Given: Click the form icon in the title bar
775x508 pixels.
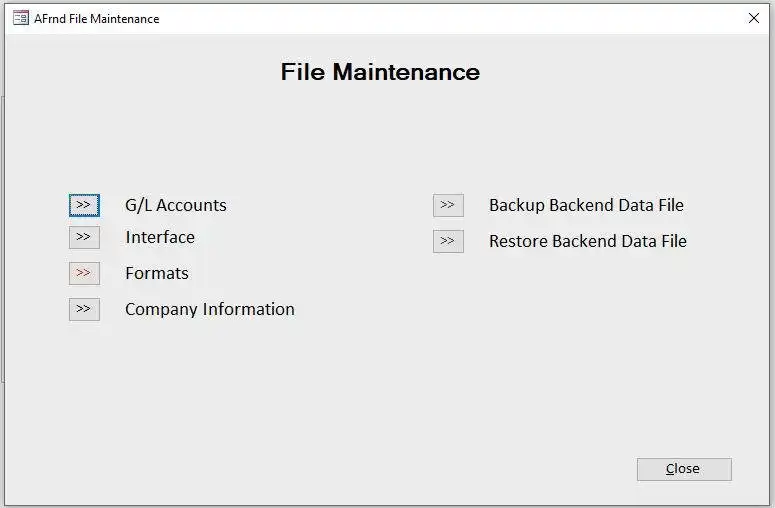Looking at the screenshot, I should point(20,18).
